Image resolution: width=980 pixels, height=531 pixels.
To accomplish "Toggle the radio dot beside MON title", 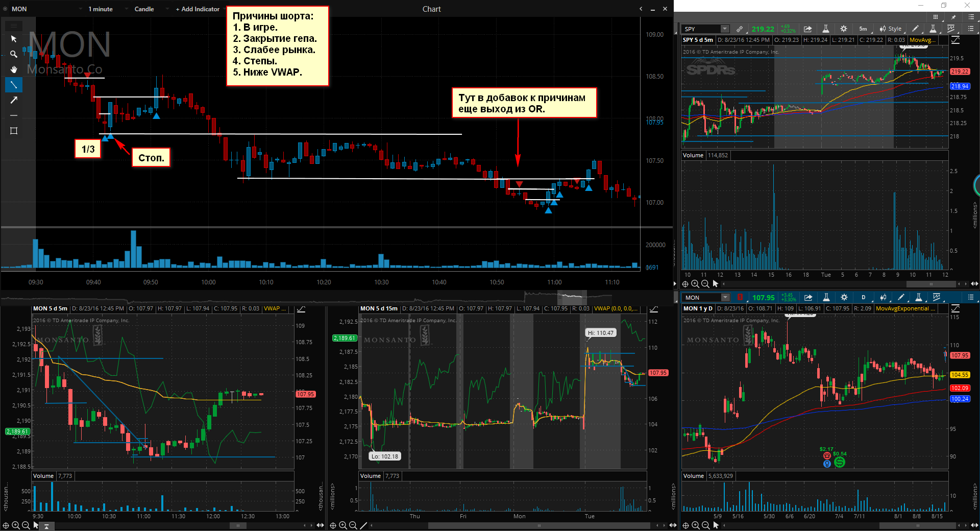I will [x=6, y=9].
